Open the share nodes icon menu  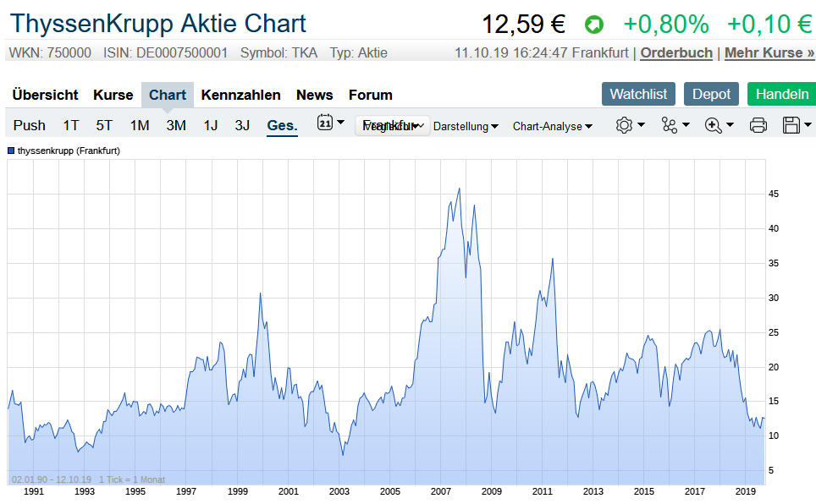(670, 125)
